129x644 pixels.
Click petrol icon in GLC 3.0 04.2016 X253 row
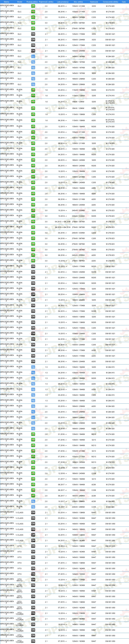point(33,23)
